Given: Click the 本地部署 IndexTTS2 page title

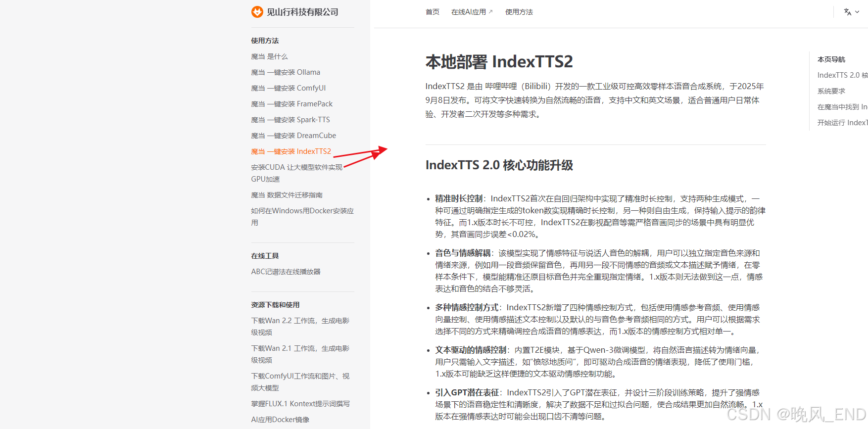Looking at the screenshot, I should tap(499, 62).
